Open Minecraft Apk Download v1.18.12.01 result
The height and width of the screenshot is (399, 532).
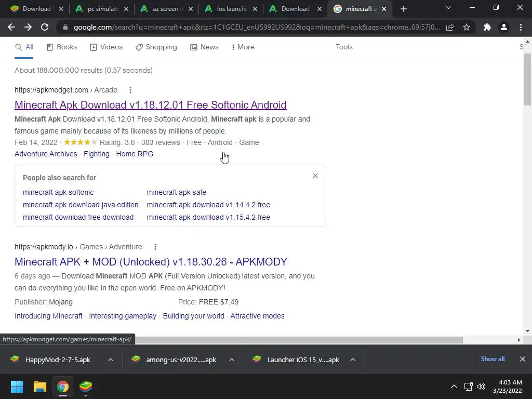tap(150, 105)
